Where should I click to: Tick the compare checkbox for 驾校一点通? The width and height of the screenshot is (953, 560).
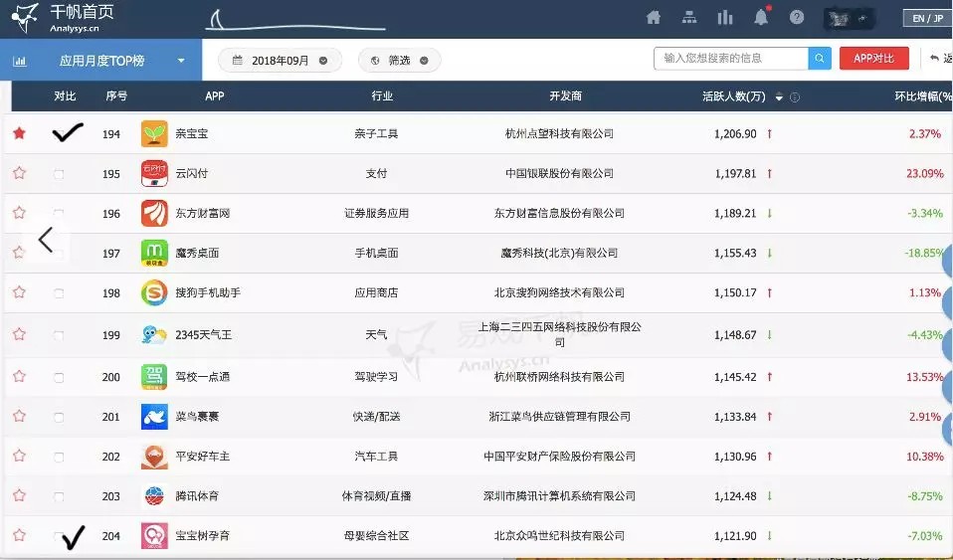click(59, 377)
